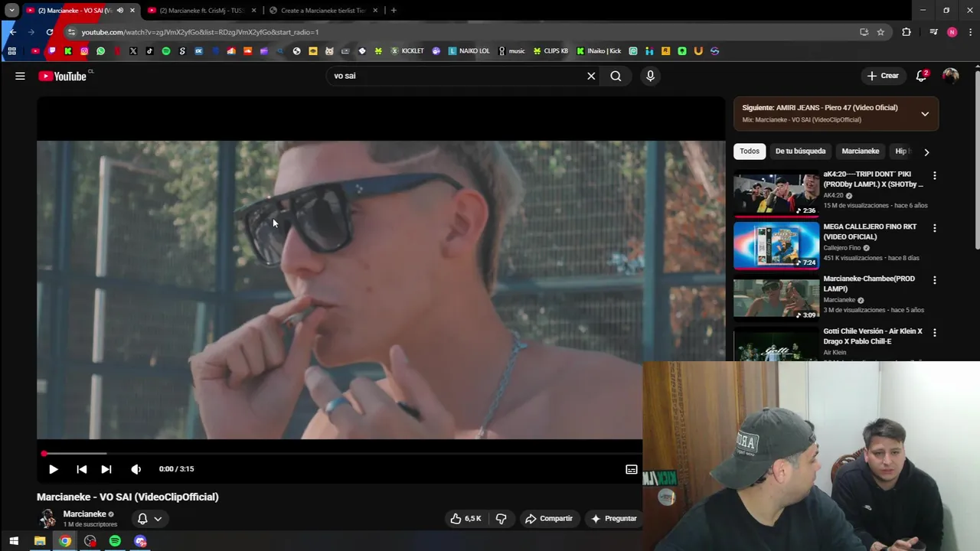Image resolution: width=980 pixels, height=551 pixels.
Task: Open the Instagram bookmark icon
Action: [84, 51]
